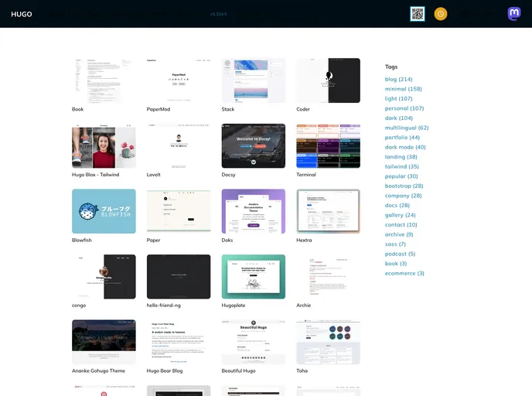This screenshot has width=532, height=396.
Task: Open the PaperMod theme preview
Action: pyautogui.click(x=179, y=80)
